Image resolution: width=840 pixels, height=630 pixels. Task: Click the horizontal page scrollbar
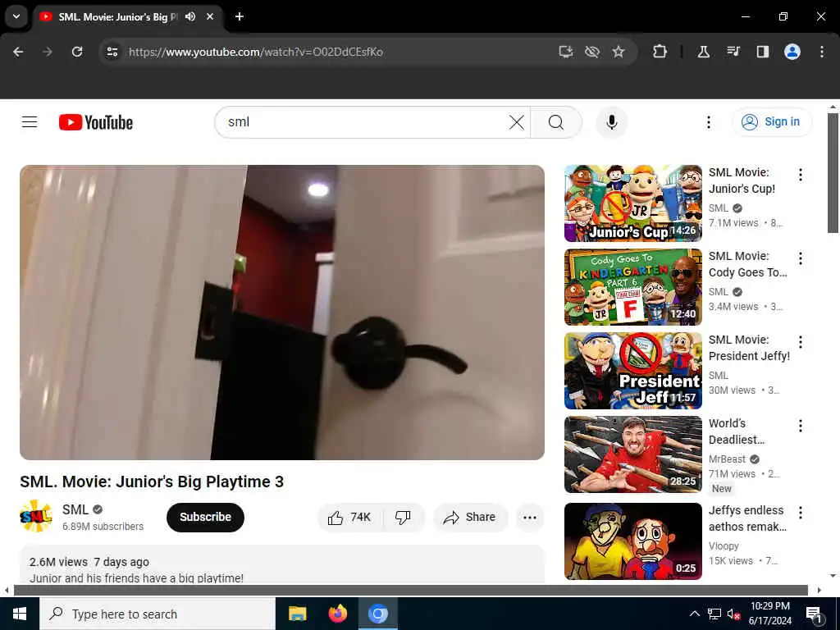click(410, 591)
